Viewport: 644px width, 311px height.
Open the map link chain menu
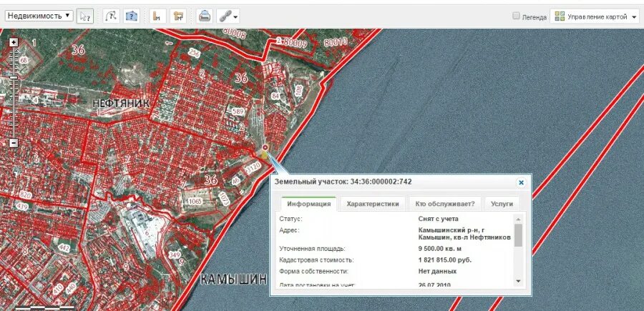[x=228, y=16]
